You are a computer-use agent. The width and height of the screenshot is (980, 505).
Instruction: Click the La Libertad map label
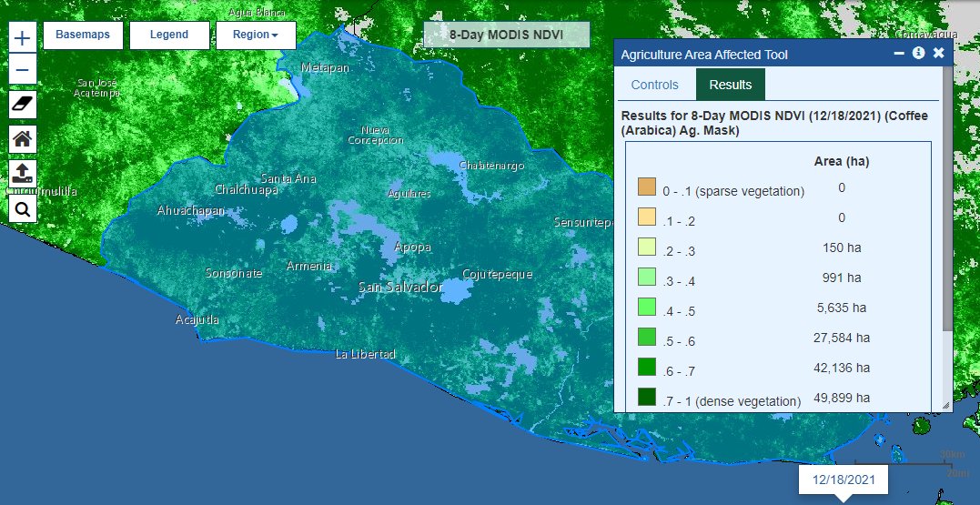(x=365, y=354)
